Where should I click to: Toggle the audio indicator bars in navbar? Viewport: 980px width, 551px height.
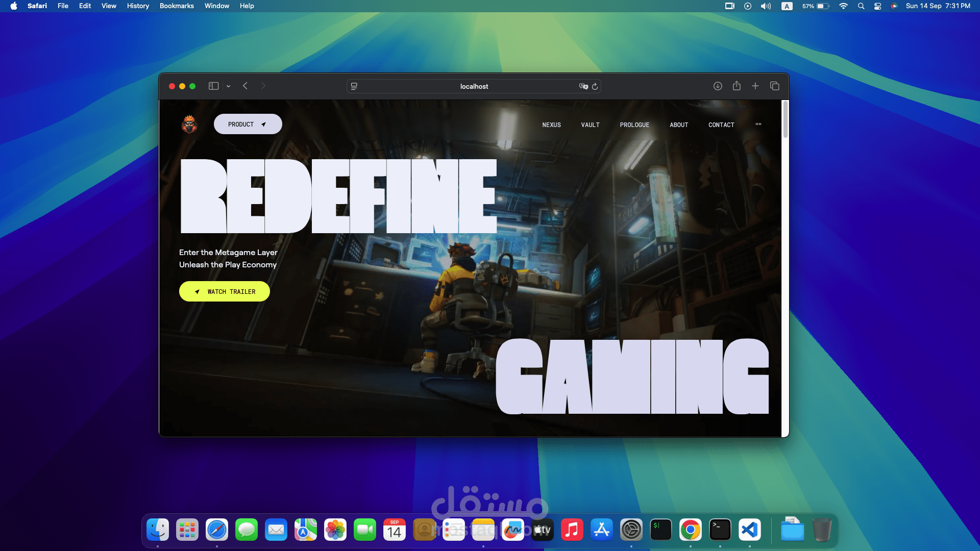[758, 124]
